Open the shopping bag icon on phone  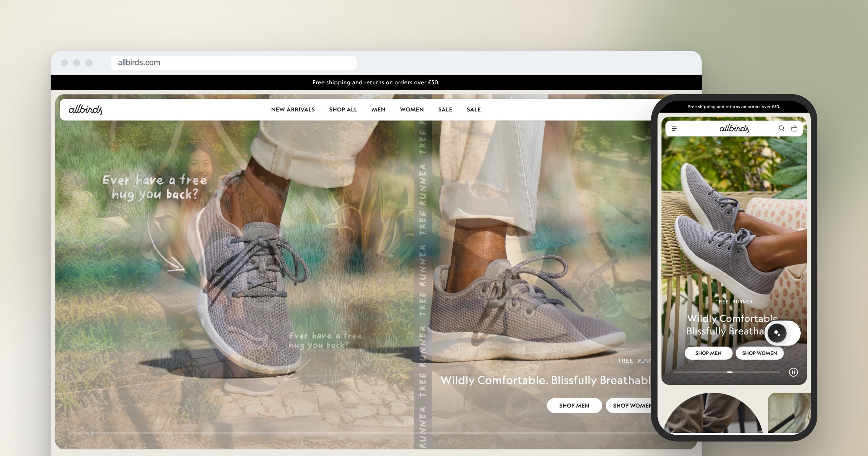tap(794, 128)
